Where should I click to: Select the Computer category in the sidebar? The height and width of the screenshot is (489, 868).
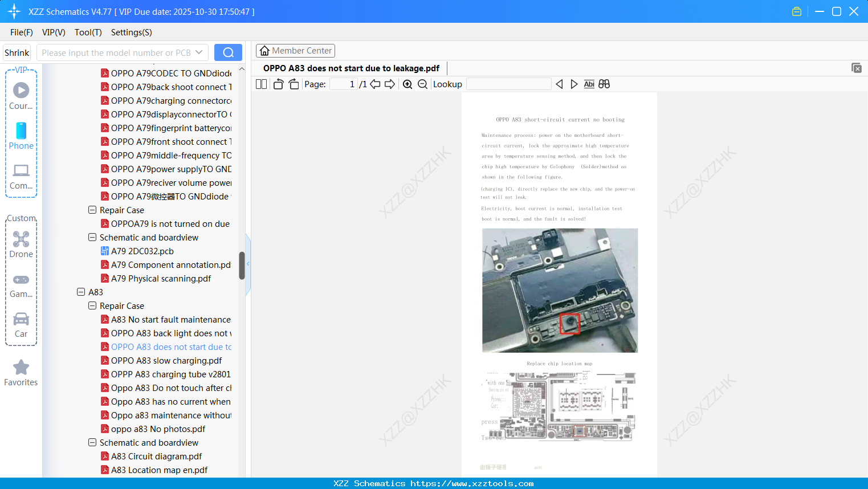tap(21, 176)
